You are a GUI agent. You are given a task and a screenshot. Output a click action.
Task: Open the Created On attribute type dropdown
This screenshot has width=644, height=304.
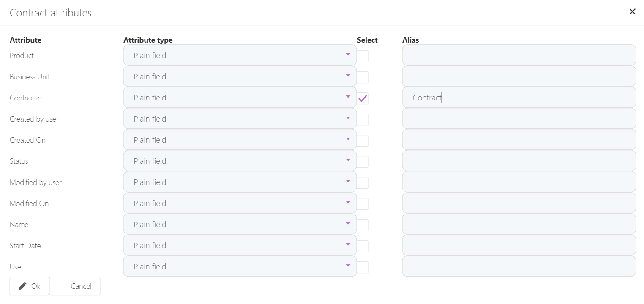click(348, 140)
